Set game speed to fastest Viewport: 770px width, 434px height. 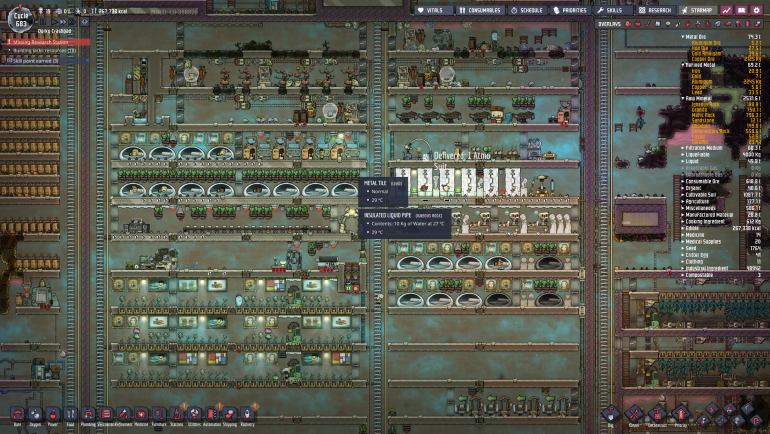click(72, 22)
